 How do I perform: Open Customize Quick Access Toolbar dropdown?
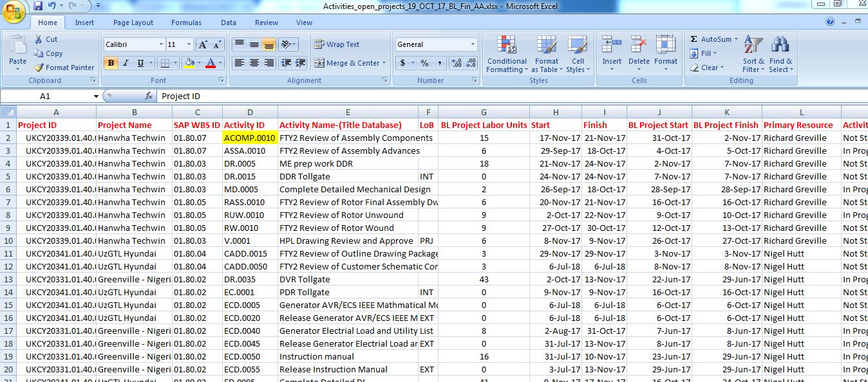pyautogui.click(x=98, y=6)
